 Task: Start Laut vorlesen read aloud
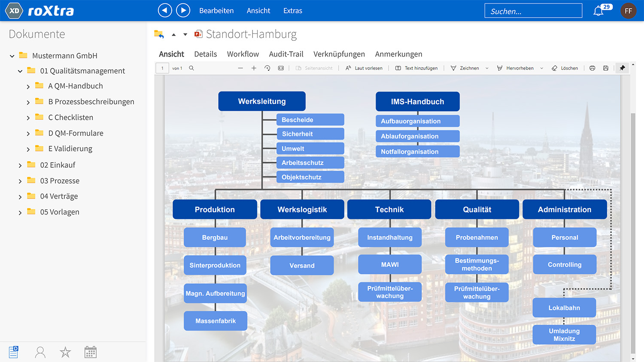click(364, 68)
